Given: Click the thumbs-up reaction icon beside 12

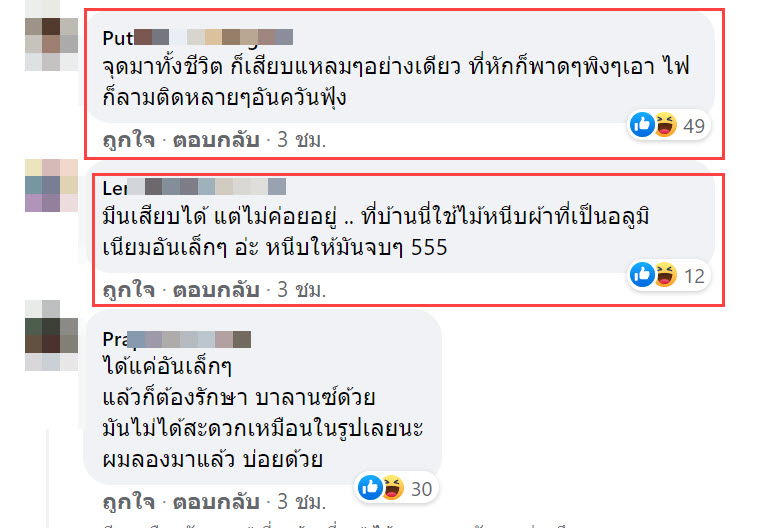Looking at the screenshot, I should pos(642,275).
